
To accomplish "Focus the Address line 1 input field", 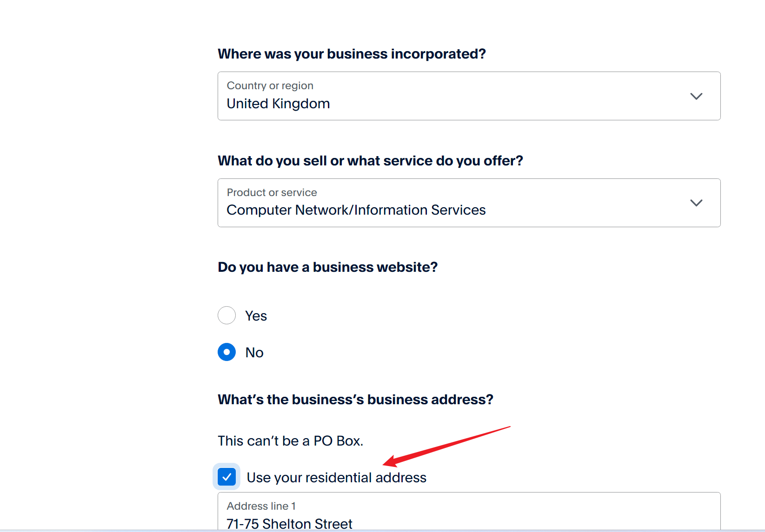I will (469, 516).
